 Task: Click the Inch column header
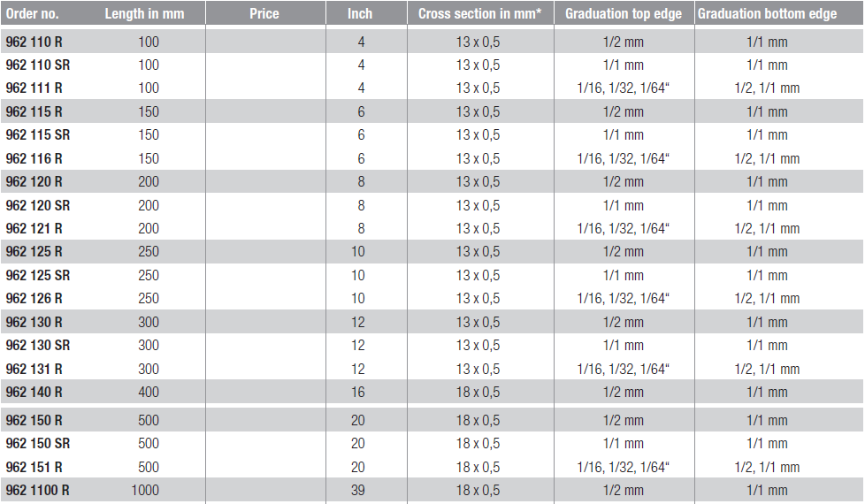[x=360, y=14]
